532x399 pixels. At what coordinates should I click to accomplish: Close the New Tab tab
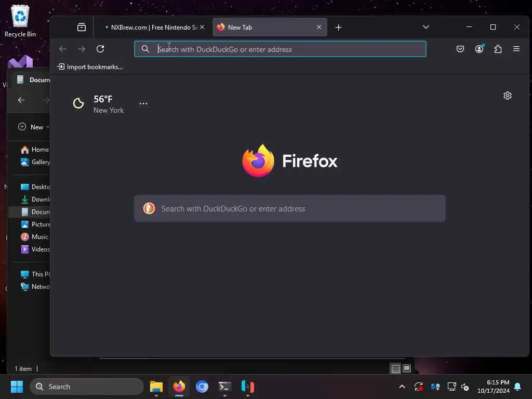[x=319, y=27]
